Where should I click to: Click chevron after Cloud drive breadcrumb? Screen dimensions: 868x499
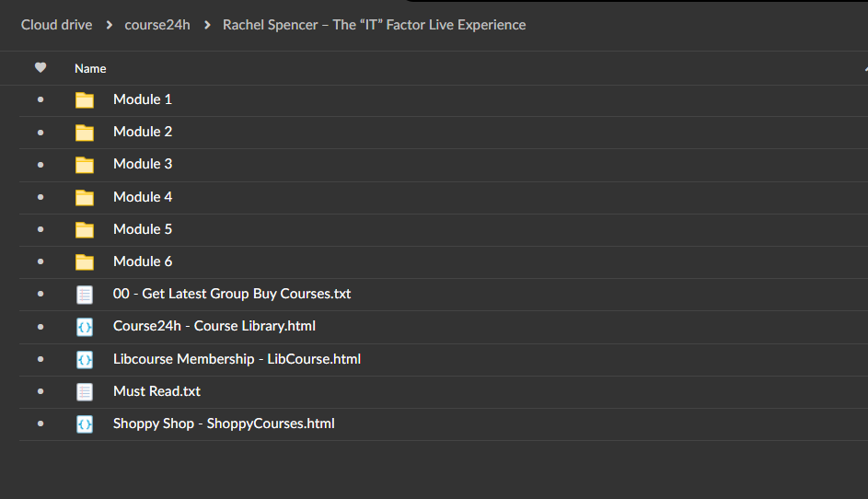[x=109, y=25]
